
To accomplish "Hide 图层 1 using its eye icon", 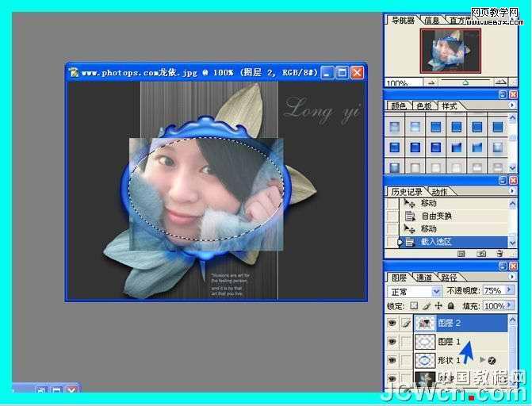I will pyautogui.click(x=392, y=341).
